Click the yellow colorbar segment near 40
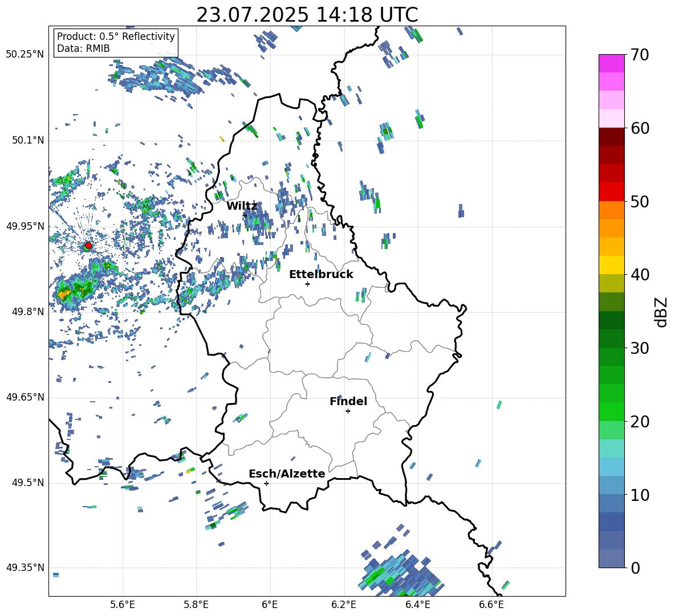The width and height of the screenshot is (675, 616). 611,265
